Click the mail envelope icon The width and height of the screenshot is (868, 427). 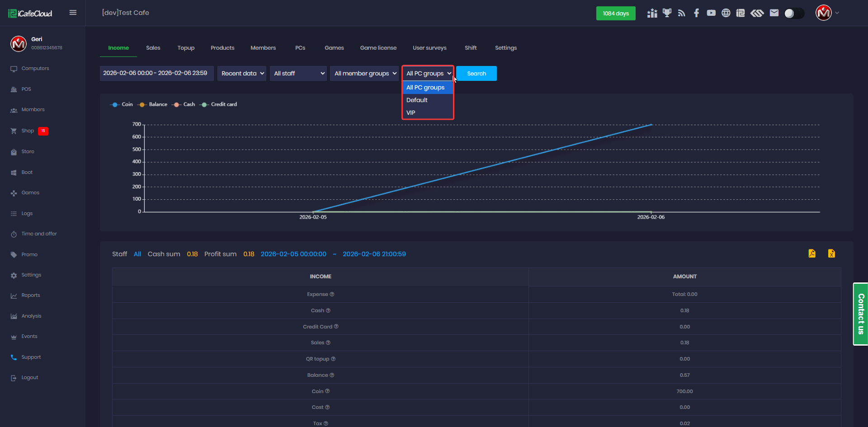pyautogui.click(x=774, y=13)
